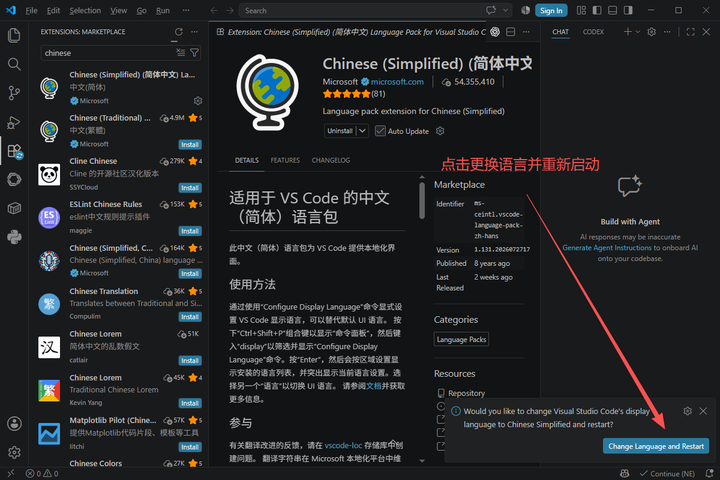Image resolution: width=720 pixels, height=480 pixels.
Task: Open the extension settings gear beside Auto Update
Action: (440, 131)
